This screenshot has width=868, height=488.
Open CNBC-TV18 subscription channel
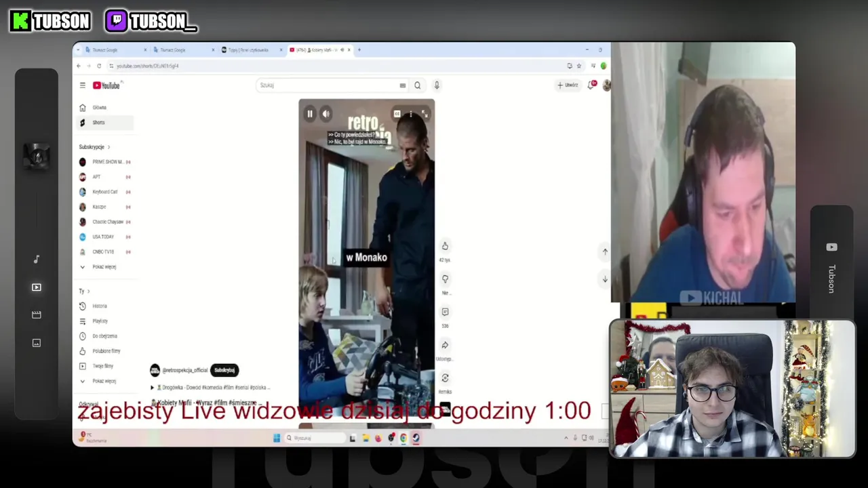(105, 251)
